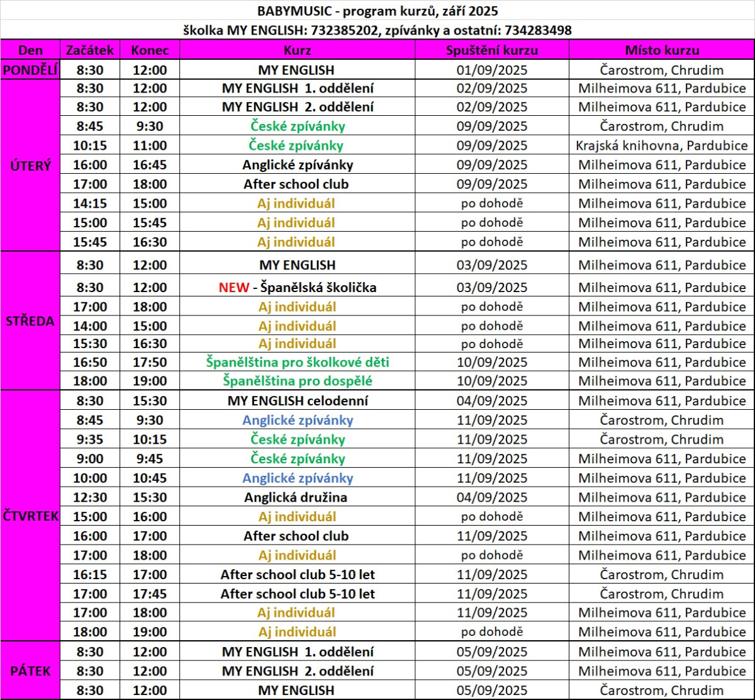Image resolution: width=755 pixels, height=700 pixels.
Task: Select the 01/09/2025 start date cell
Action: click(491, 70)
